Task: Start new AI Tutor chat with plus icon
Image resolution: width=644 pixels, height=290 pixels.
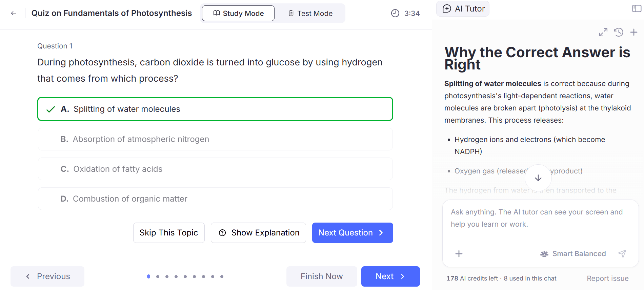Action: 634,32
